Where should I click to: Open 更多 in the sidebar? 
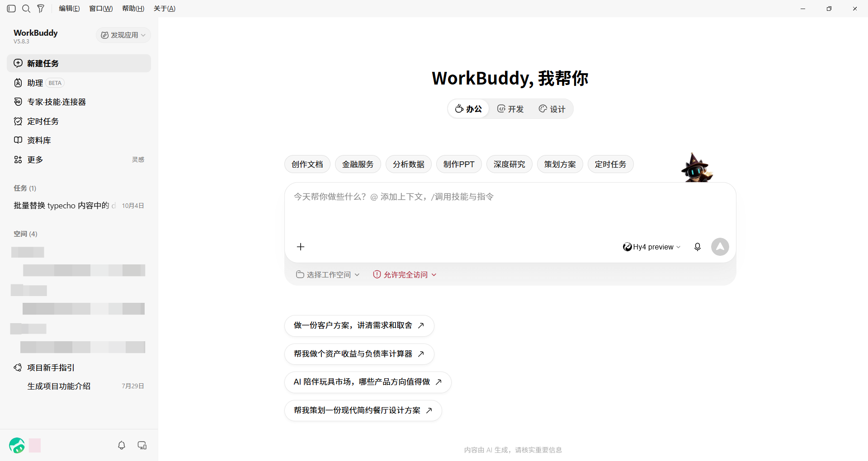click(79, 160)
